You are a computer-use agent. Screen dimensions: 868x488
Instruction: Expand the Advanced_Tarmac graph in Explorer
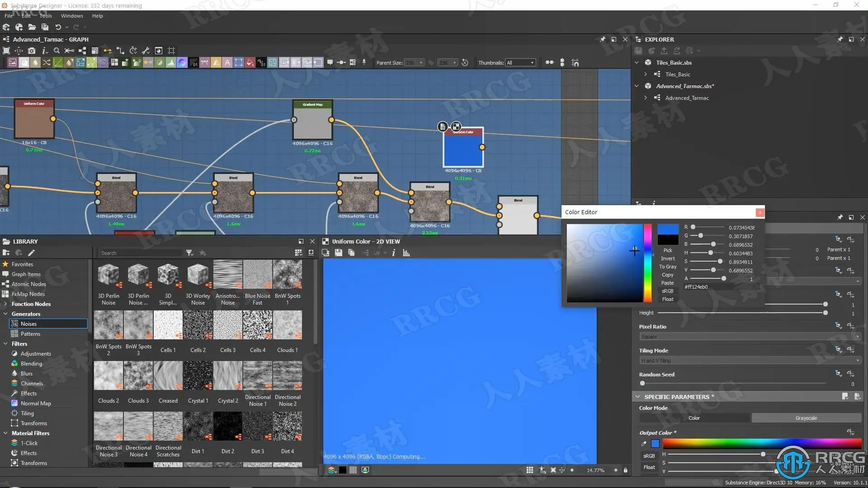click(646, 98)
